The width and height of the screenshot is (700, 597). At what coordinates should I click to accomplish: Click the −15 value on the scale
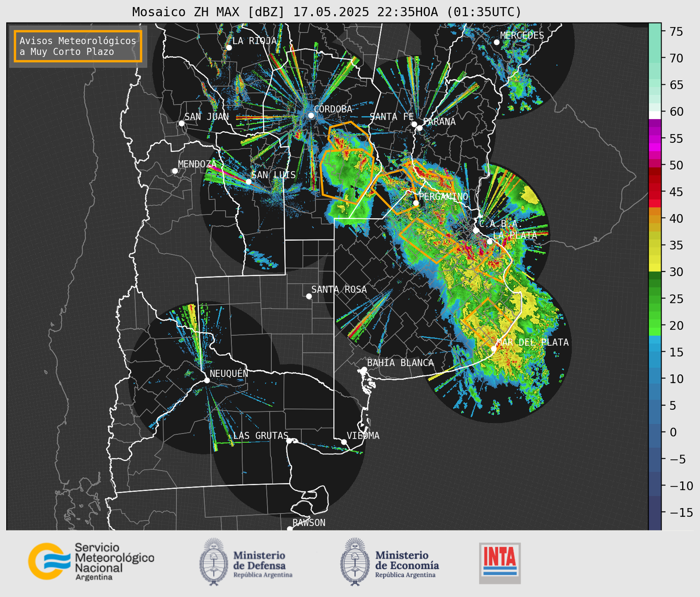pos(681,512)
